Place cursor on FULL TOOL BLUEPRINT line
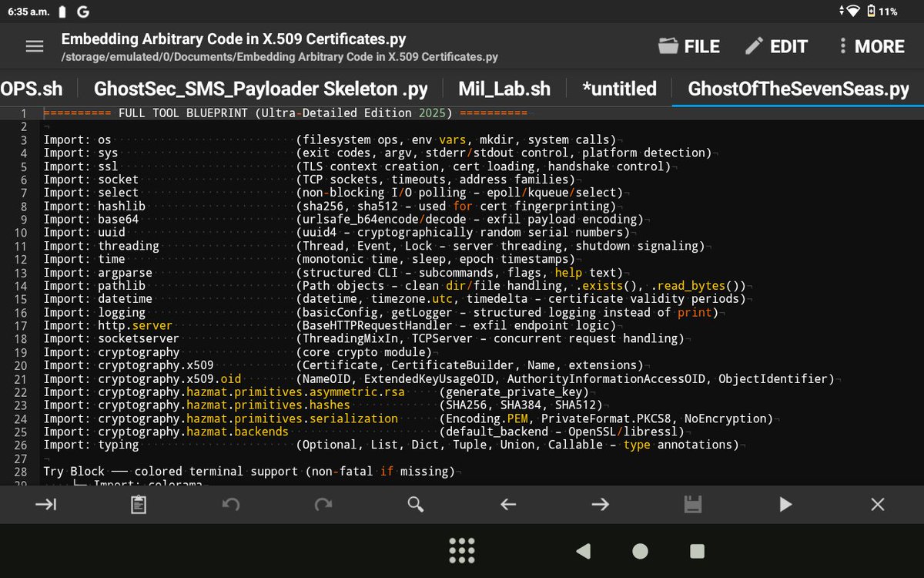Screen dimensions: 924x578 (285, 113)
